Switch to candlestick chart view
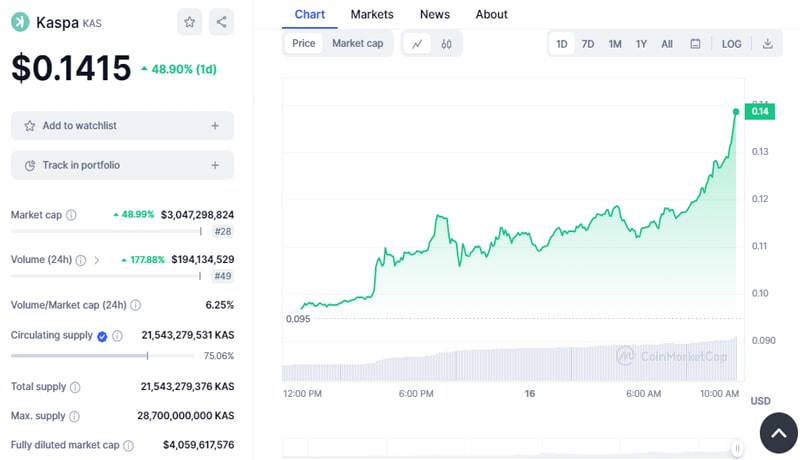800x460 pixels. click(x=446, y=44)
